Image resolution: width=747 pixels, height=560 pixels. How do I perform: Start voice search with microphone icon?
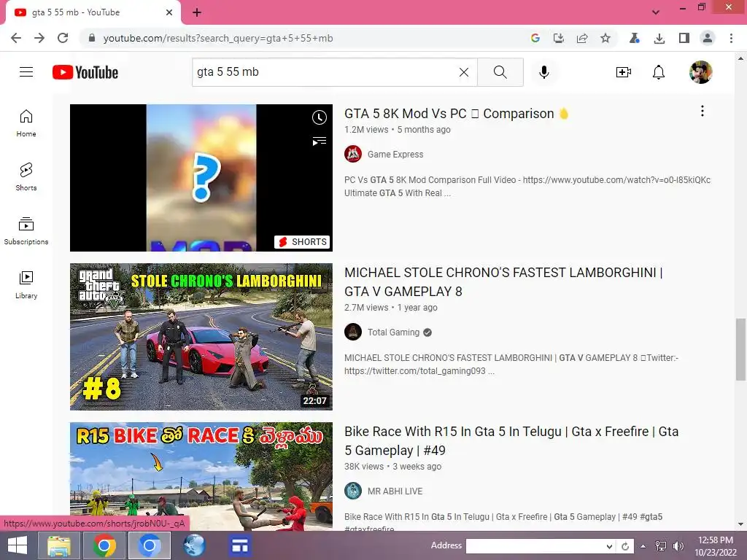(x=544, y=72)
